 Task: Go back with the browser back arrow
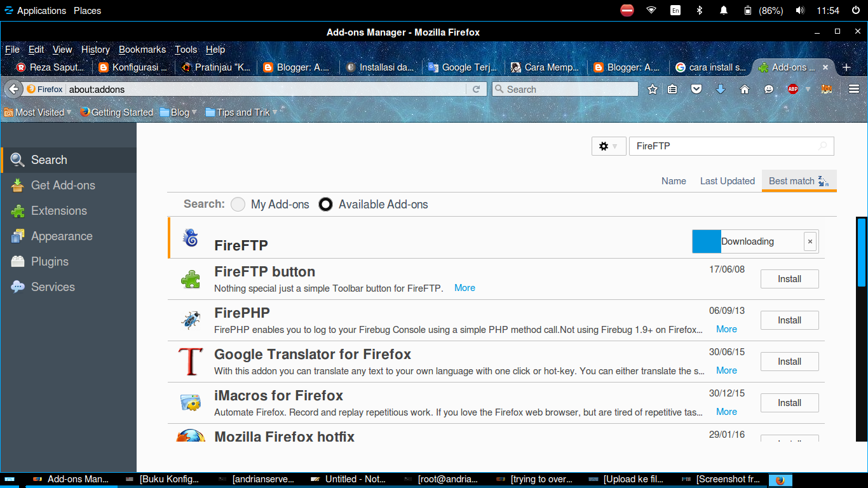pyautogui.click(x=13, y=89)
